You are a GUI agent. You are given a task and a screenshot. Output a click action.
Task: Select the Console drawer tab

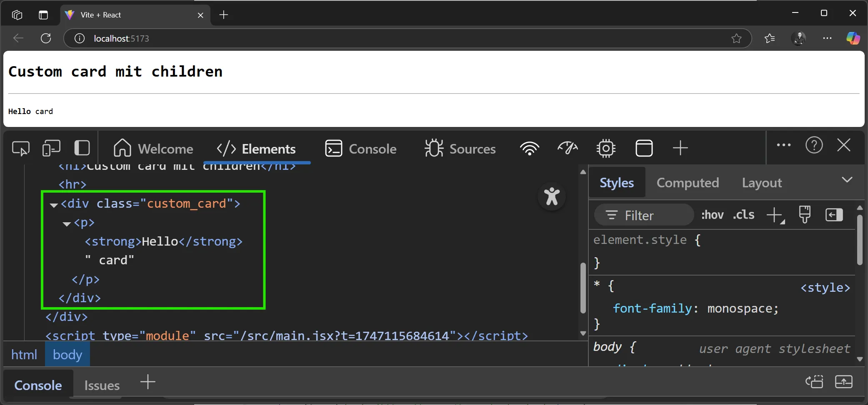38,385
